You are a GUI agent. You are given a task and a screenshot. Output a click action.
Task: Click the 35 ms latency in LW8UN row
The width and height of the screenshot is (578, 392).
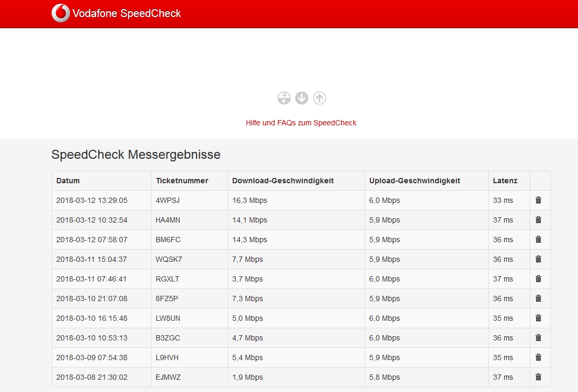(x=503, y=318)
